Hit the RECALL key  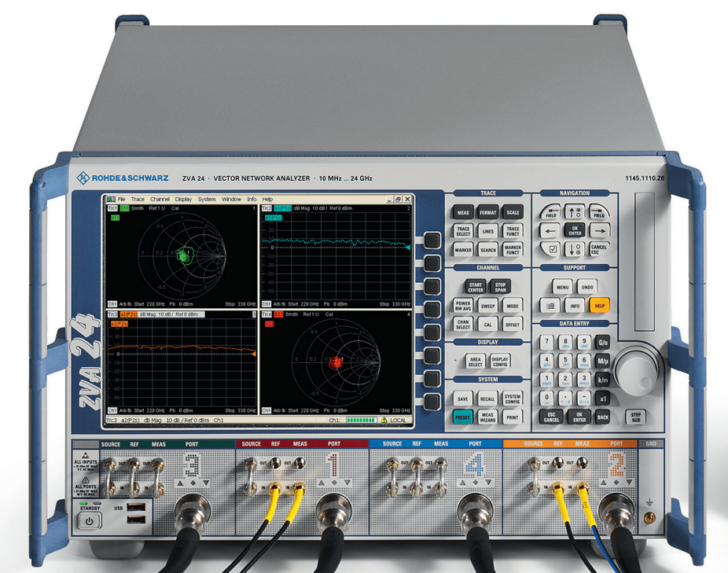(x=488, y=399)
